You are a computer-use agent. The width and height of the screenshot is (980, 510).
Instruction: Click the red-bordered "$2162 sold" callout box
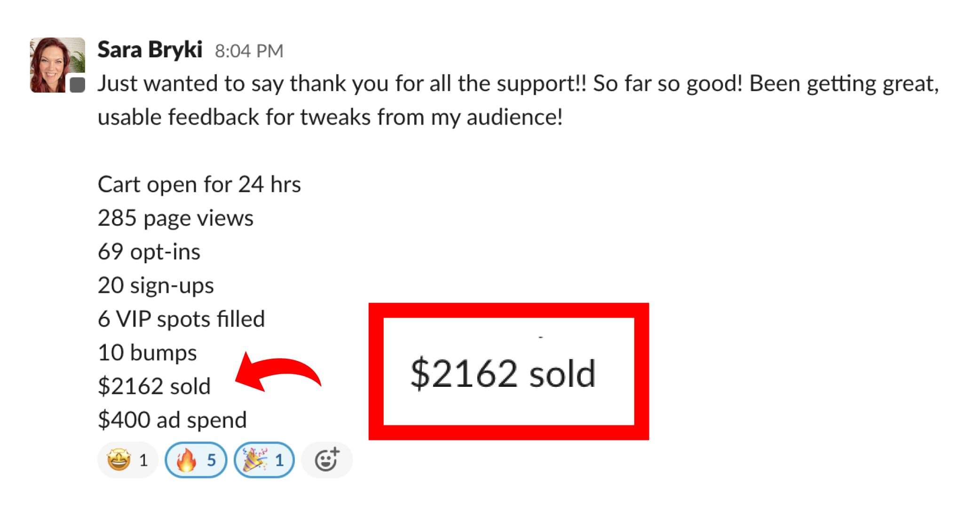(x=508, y=372)
